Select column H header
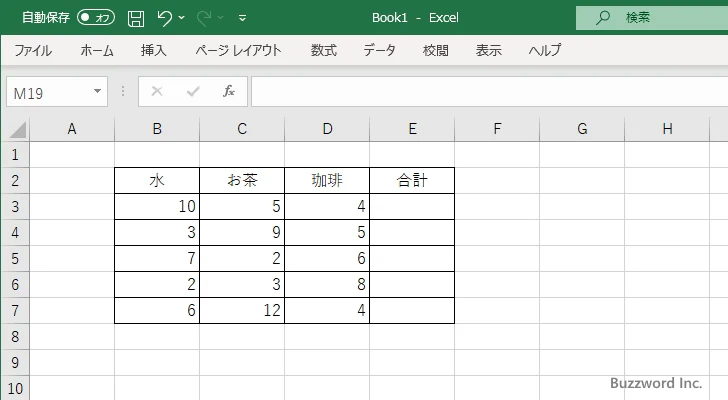This screenshot has width=728, height=400. point(667,129)
